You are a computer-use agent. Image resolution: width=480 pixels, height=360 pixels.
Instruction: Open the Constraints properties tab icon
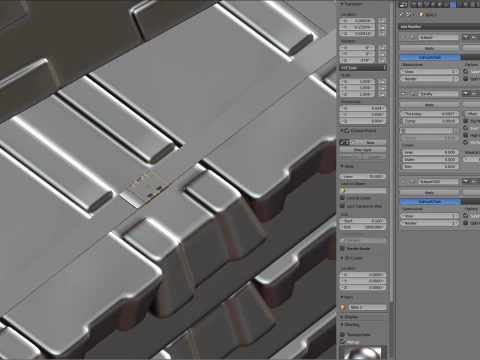(x=447, y=5)
